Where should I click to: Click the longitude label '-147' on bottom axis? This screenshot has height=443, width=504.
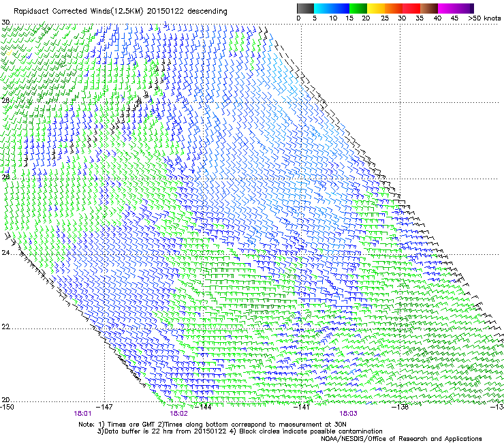point(105,407)
